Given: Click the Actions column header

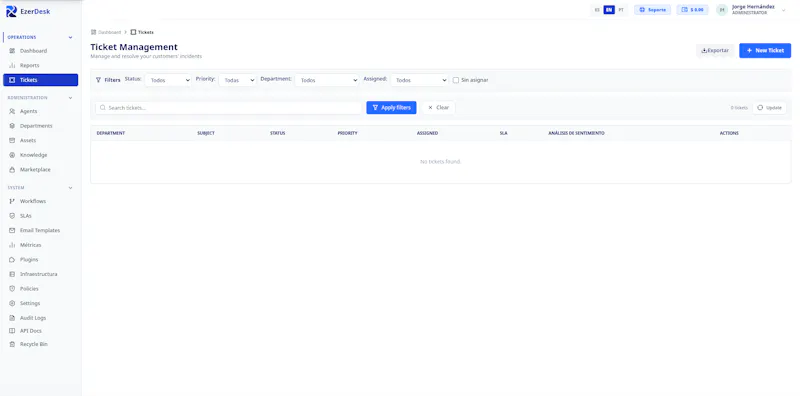Looking at the screenshot, I should coord(729,133).
